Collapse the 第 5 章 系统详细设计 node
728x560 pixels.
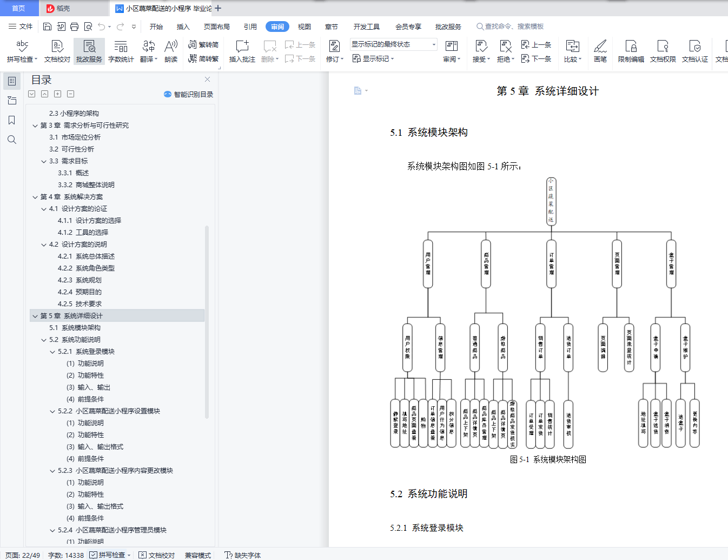point(35,316)
